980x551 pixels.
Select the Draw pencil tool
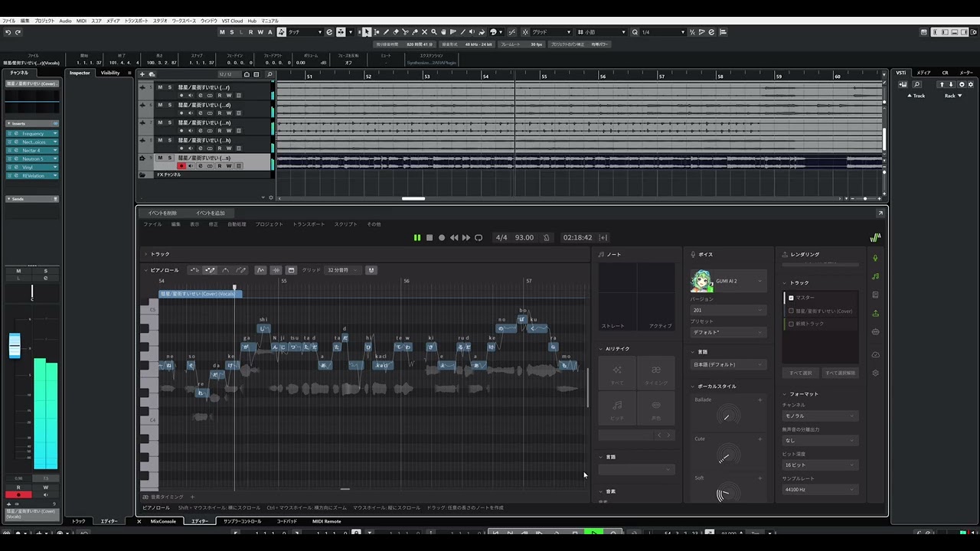pos(386,32)
